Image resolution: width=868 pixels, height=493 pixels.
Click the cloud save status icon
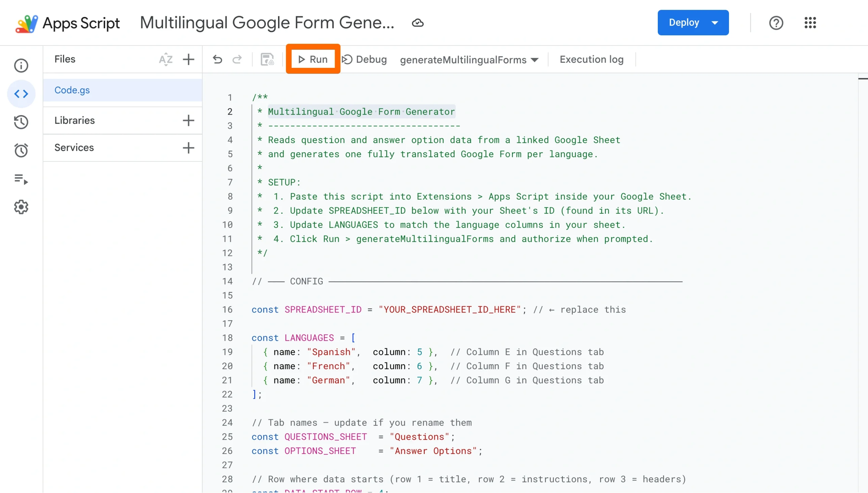pos(418,23)
